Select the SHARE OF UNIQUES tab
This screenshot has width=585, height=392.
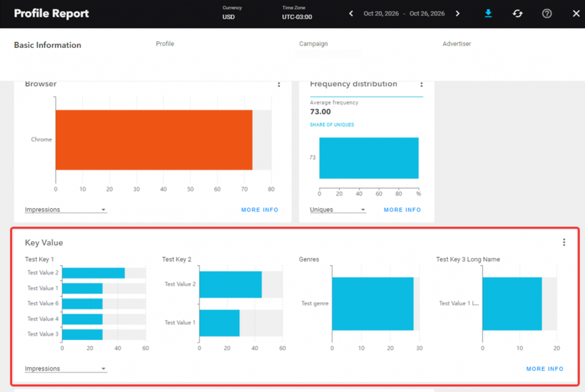coord(332,125)
